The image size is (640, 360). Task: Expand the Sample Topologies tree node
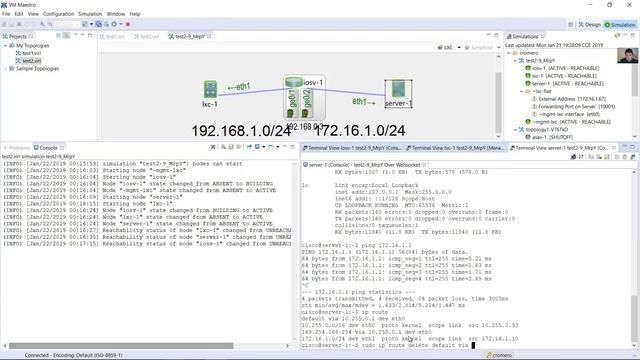[6, 69]
